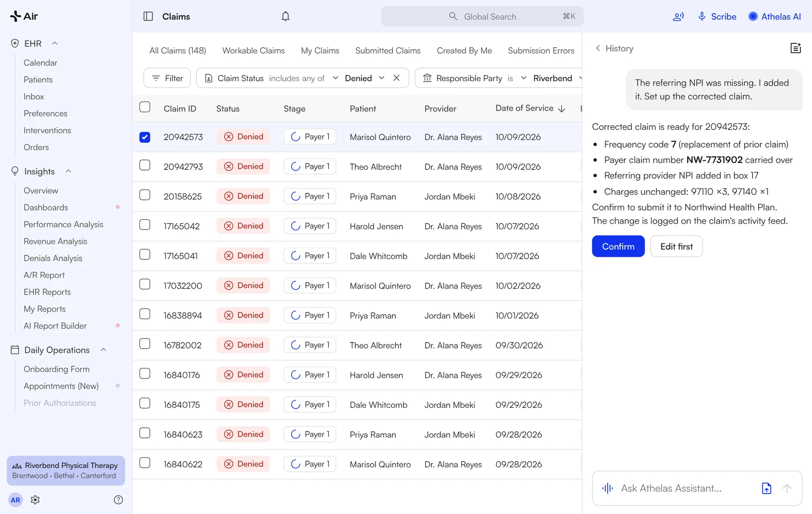
Task: Remove the Claim Status filter with X
Action: [396, 78]
